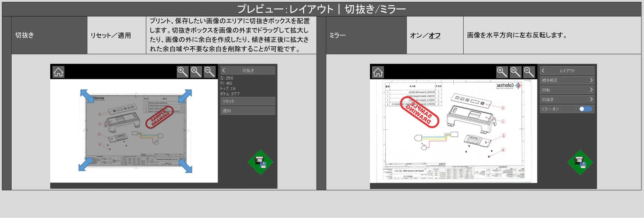
Task: Click the crop description paragraph starting プリント、保存したい
Action: [x=230, y=35]
